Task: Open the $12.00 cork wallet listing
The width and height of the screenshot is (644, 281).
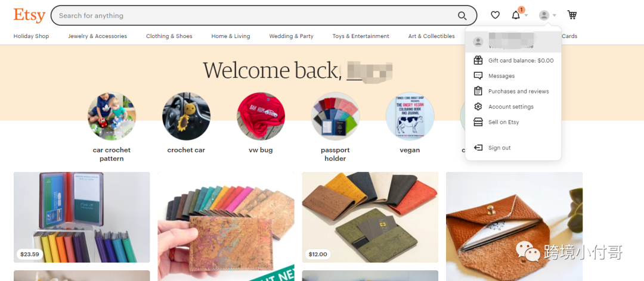Action: [x=370, y=217]
